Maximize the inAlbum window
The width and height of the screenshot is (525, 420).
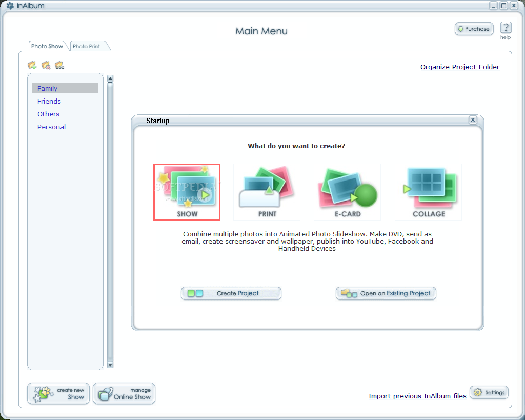(503, 6)
